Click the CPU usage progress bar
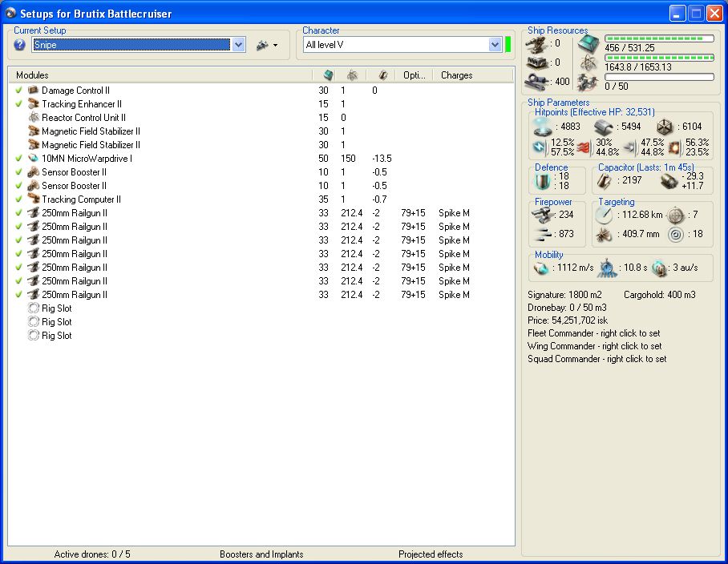The height and width of the screenshot is (564, 728). [659, 38]
